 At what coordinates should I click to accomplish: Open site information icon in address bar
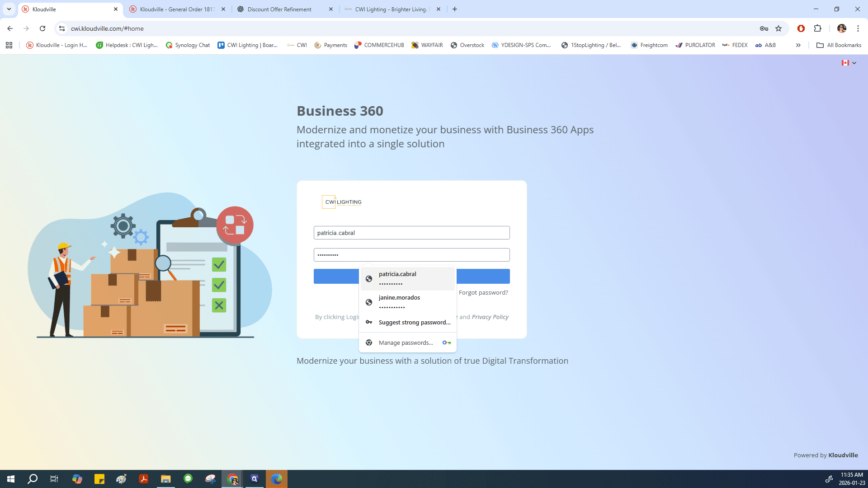(x=62, y=28)
